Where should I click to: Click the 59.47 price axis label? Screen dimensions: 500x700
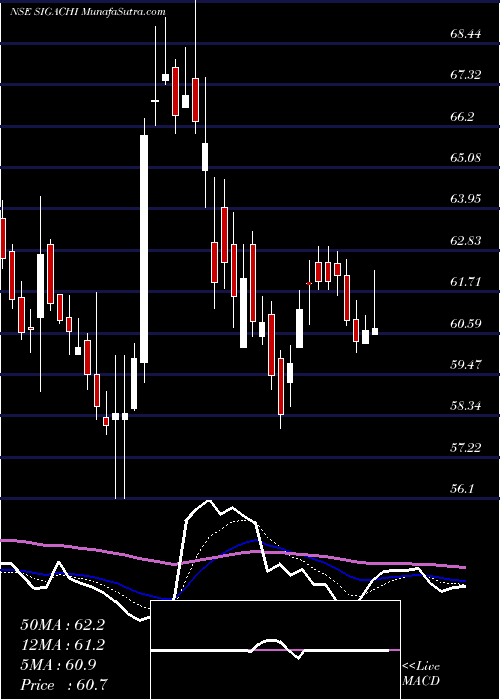466,365
